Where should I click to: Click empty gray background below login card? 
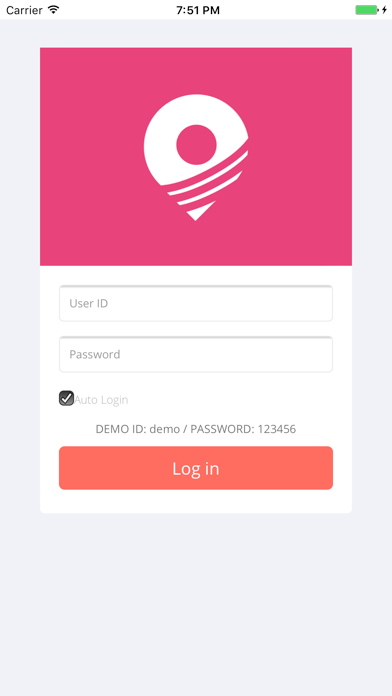(196, 604)
